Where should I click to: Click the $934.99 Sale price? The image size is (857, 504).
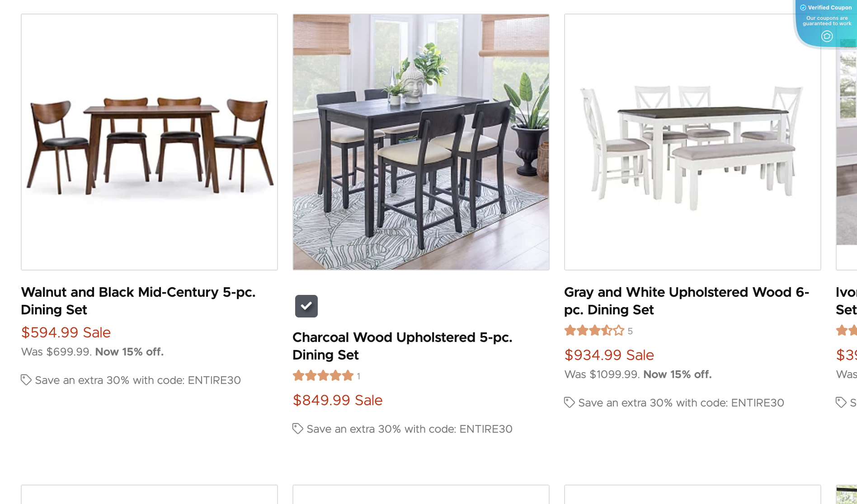coord(609,355)
